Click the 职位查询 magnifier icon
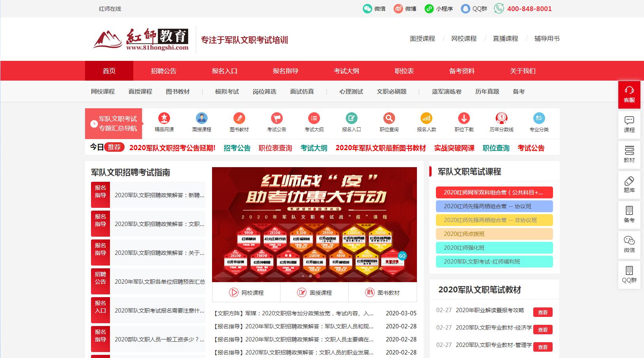This screenshot has height=358, width=644. (389, 118)
